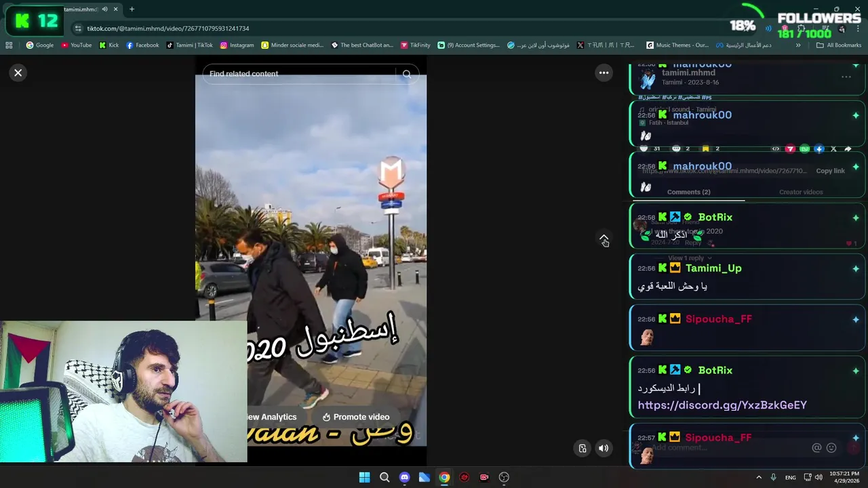Open the Comments (2) tab
Screen dimensions: 868x488
688,192
